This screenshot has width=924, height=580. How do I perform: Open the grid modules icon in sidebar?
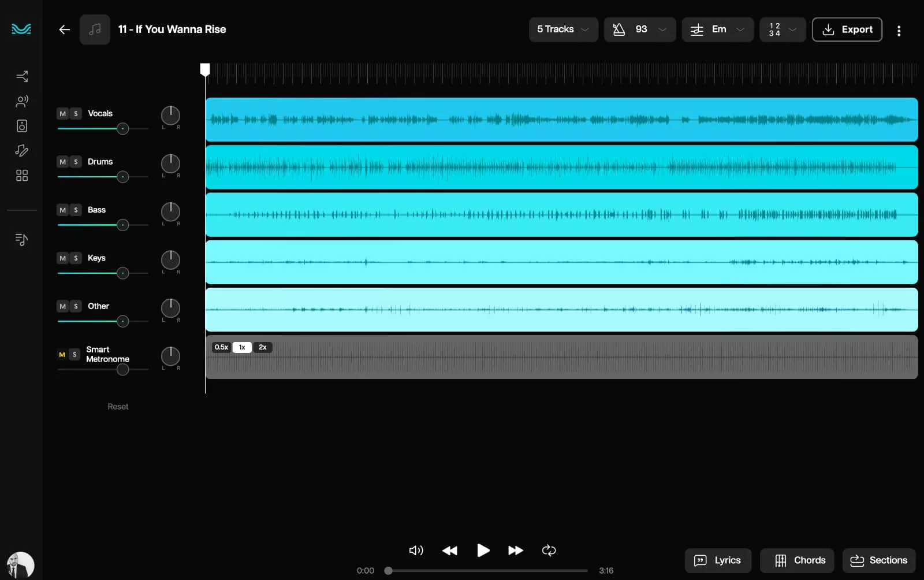tap(22, 176)
